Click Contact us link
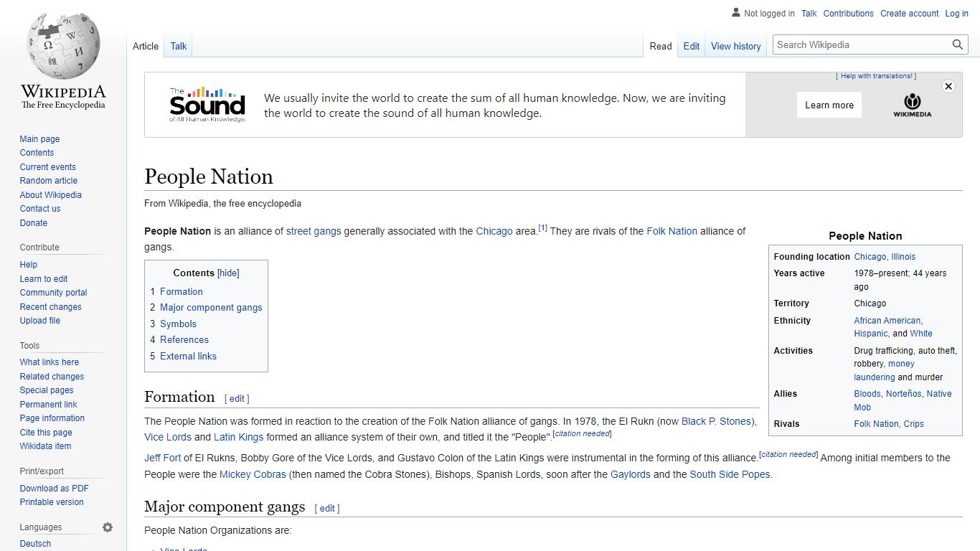The height and width of the screenshot is (551, 980). pyautogui.click(x=40, y=209)
